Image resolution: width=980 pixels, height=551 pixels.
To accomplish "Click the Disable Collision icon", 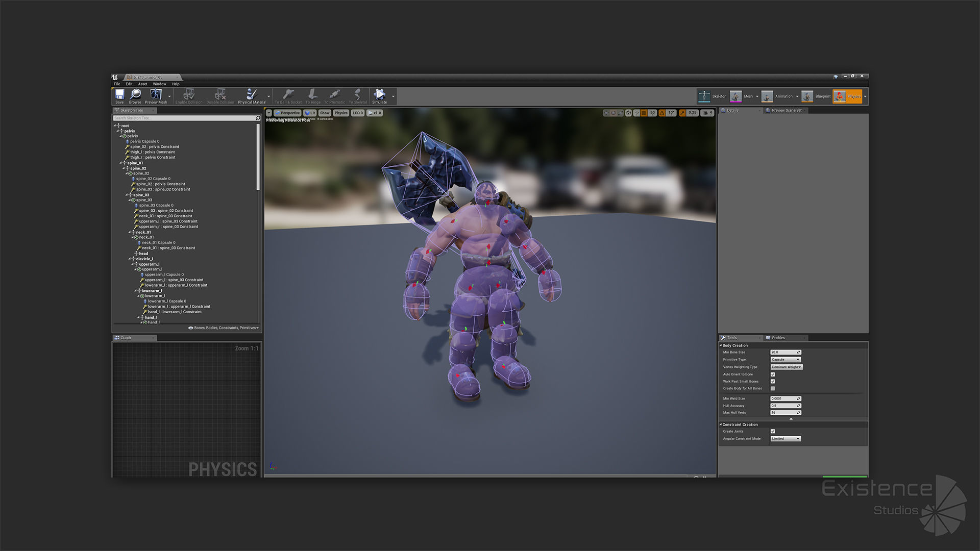I will (x=220, y=94).
